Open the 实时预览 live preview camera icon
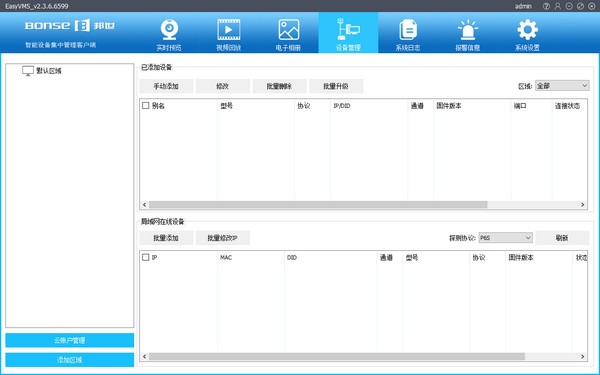600x375 pixels. click(x=169, y=30)
